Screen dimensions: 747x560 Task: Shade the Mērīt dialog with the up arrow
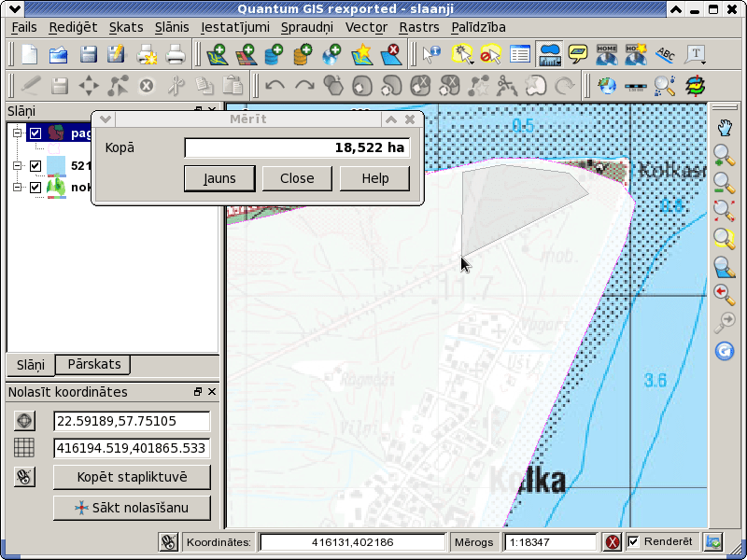coord(391,119)
